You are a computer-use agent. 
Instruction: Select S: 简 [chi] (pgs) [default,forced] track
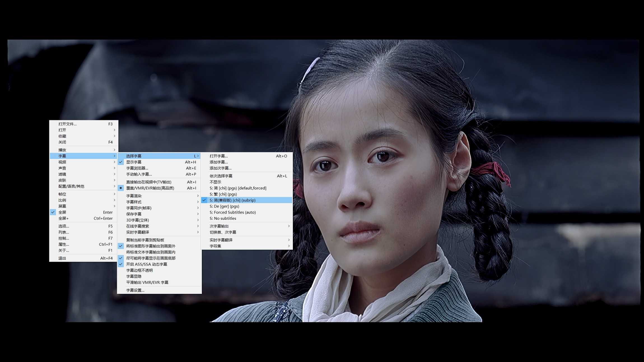coord(247,188)
